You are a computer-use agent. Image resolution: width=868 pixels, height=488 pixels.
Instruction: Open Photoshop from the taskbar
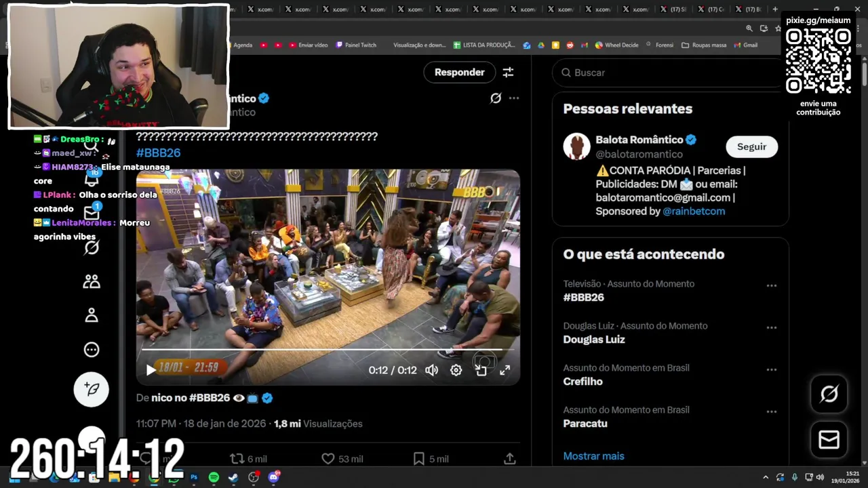coord(194,477)
